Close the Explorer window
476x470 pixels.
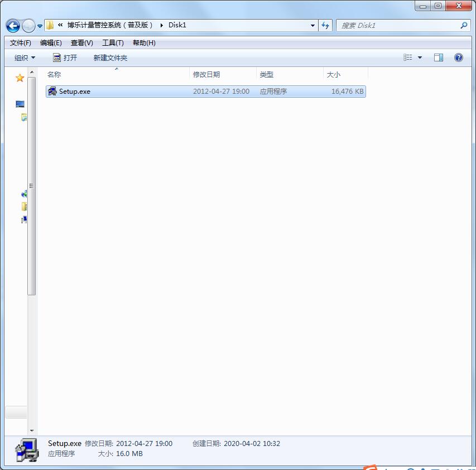click(459, 6)
